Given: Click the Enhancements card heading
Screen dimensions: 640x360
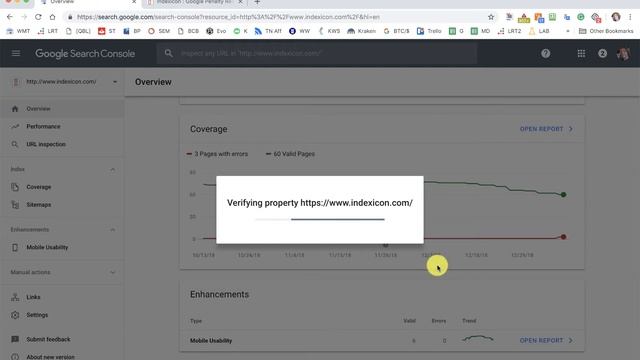Looking at the screenshot, I should click(x=220, y=294).
